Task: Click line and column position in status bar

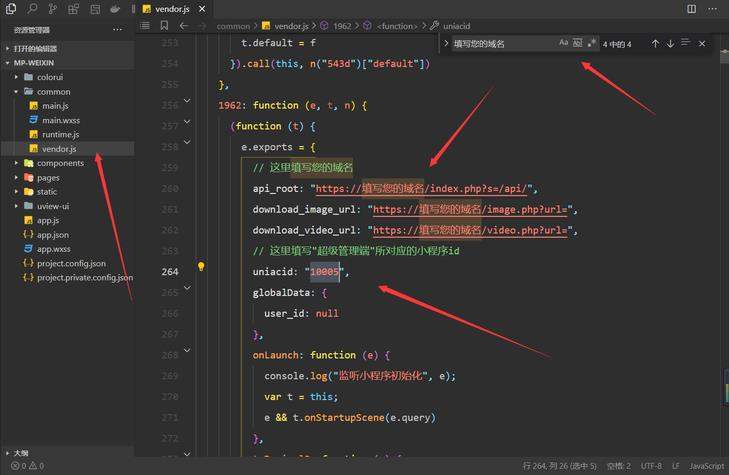Action: click(560, 466)
